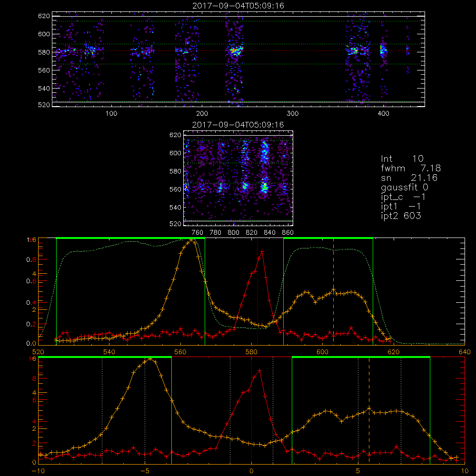Click left thick green bar atop third plot
Screen dimensions: 476x476
(130, 238)
